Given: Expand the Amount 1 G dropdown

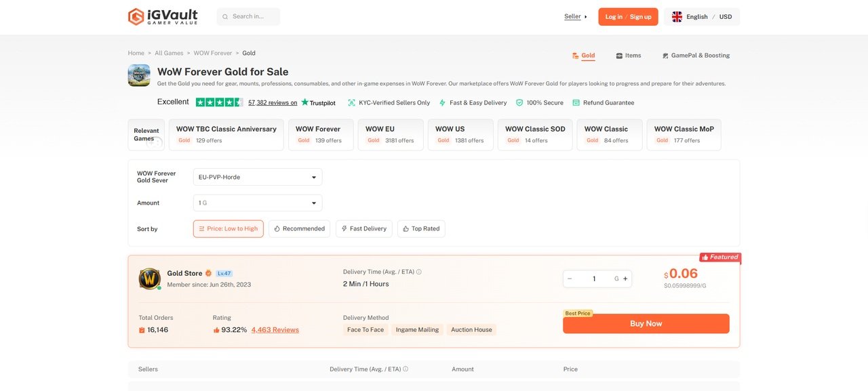Looking at the screenshot, I should pyautogui.click(x=258, y=203).
